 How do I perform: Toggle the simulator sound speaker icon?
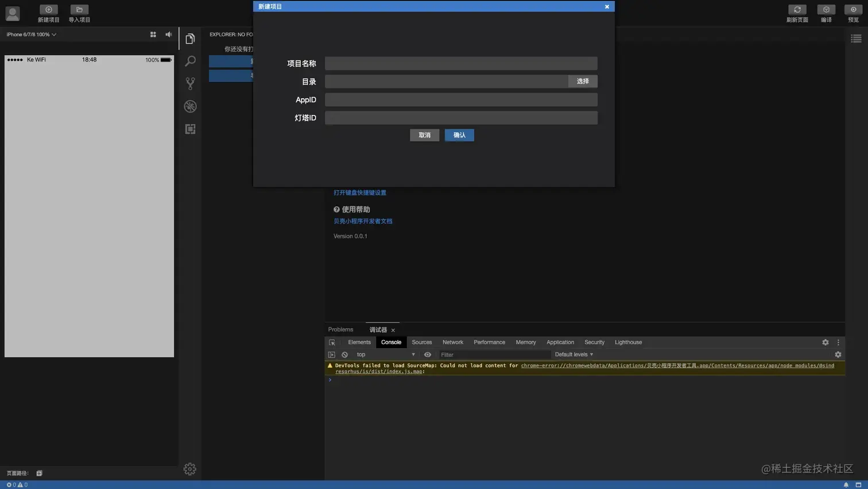(x=168, y=34)
